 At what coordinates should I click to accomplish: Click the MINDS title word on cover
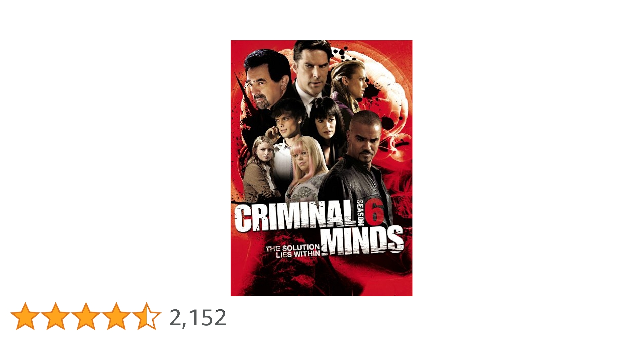(362, 240)
